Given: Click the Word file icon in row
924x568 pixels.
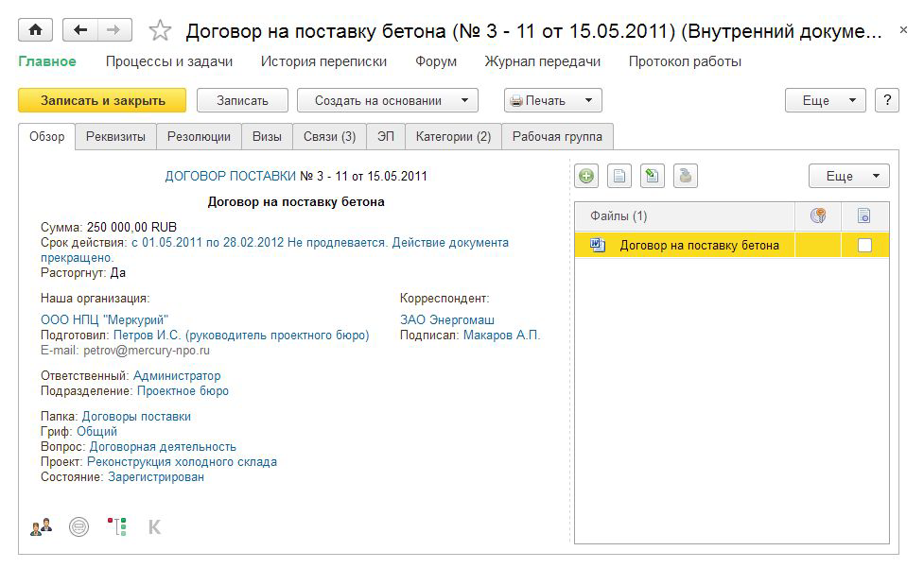Looking at the screenshot, I should 598,245.
